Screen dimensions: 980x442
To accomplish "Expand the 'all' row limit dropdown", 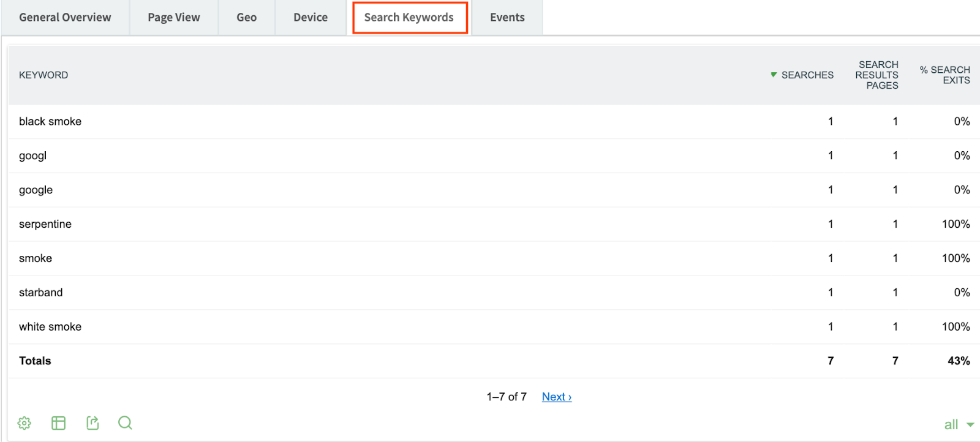I will coord(959,424).
